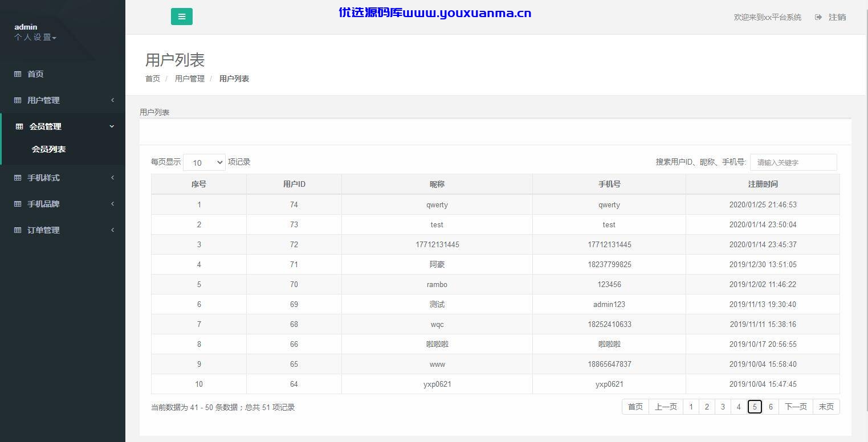Click the grid icon next to 首页
The image size is (868, 442).
(18, 74)
